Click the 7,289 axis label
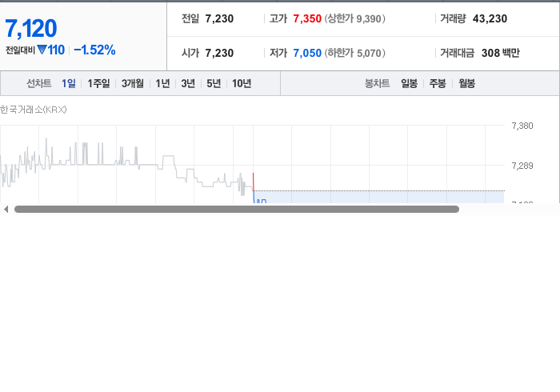This screenshot has height=392, width=560. click(x=522, y=166)
